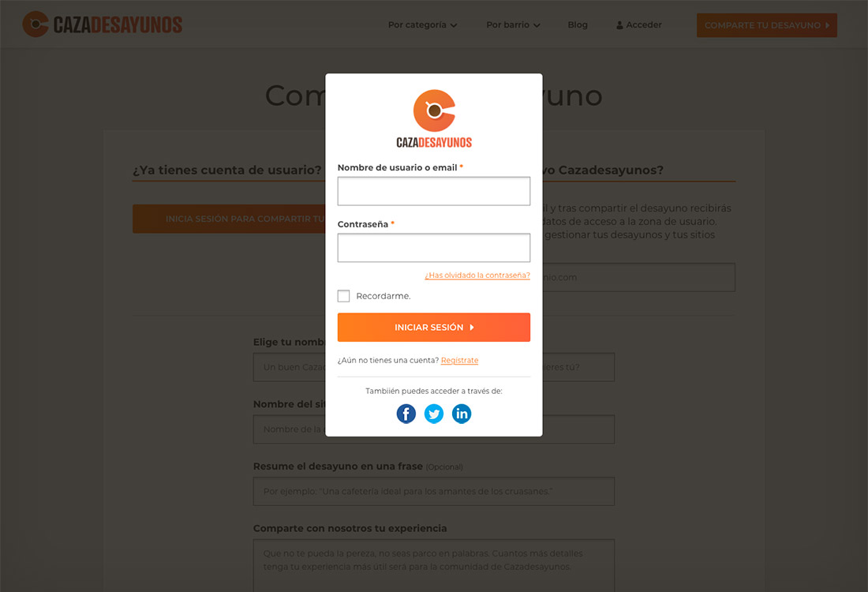Click the Comparte tu experiencia text area

(x=434, y=565)
